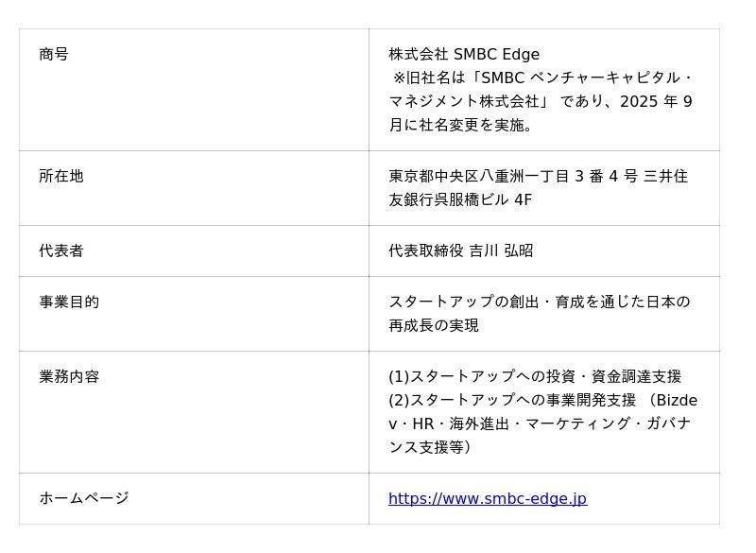Click the ホームページ row label
This screenshot has width=756, height=553.
click(x=84, y=499)
